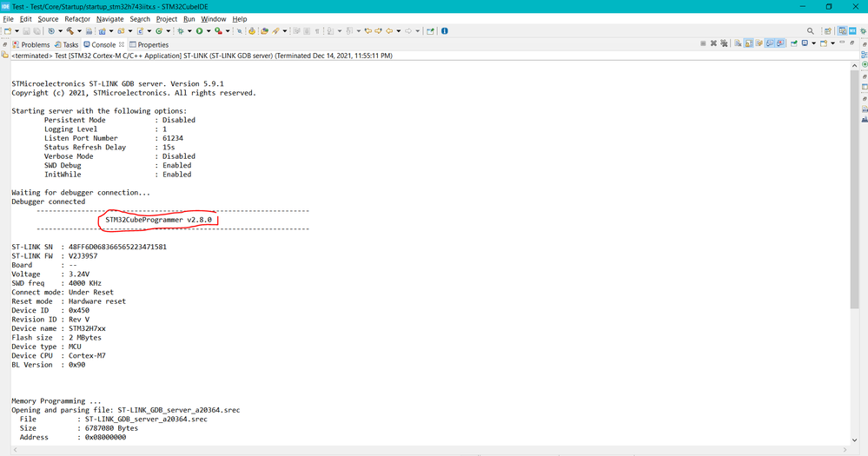Toggle Show Console on standard error change
The height and width of the screenshot is (456, 868).
point(780,43)
